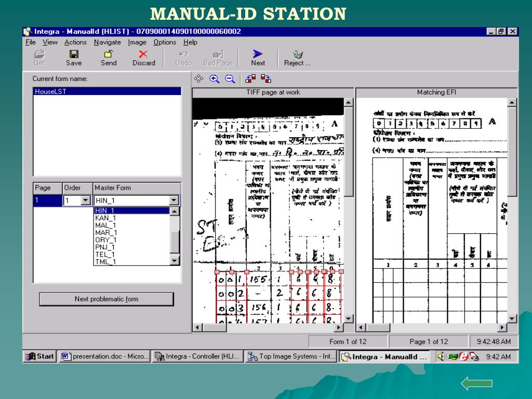Click the Order column header
The height and width of the screenshot is (399, 532).
[x=78, y=188]
